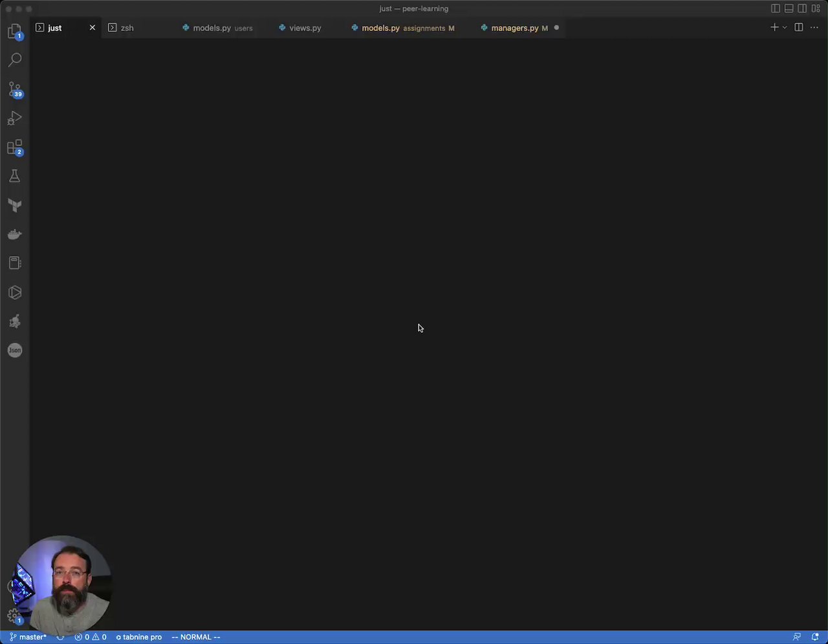Image resolution: width=828 pixels, height=644 pixels.
Task: Click the new terminal plus button
Action: coord(774,27)
